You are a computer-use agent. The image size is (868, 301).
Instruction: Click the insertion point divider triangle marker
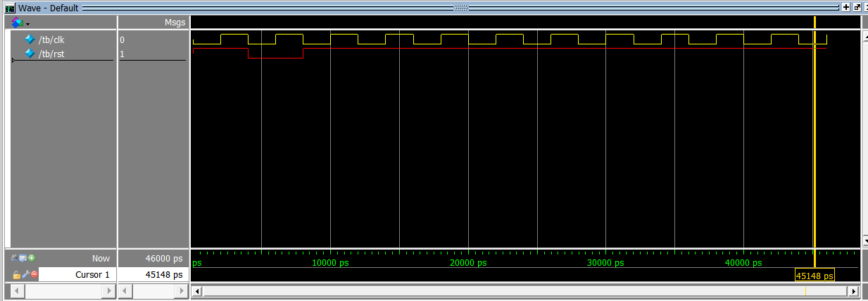click(x=13, y=61)
